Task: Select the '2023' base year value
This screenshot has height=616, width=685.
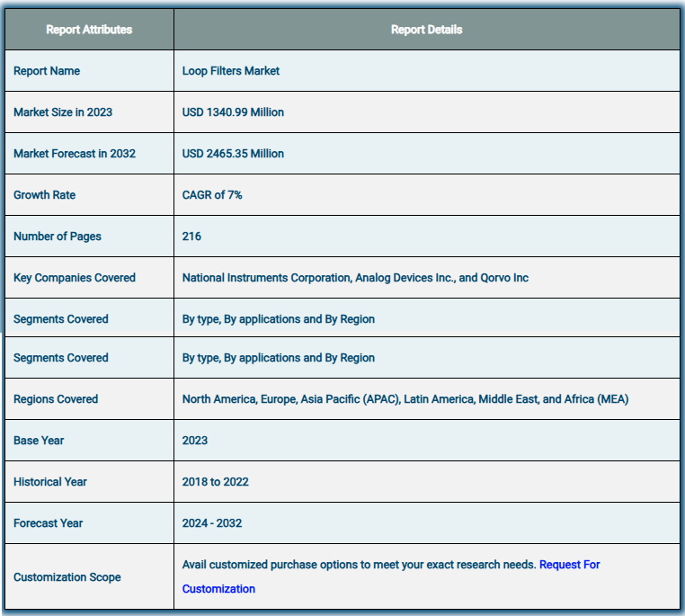Action: click(195, 441)
